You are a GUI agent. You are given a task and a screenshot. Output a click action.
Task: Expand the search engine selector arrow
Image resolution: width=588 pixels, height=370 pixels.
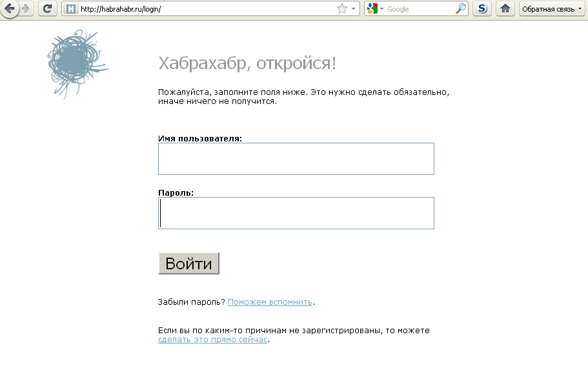(x=381, y=8)
